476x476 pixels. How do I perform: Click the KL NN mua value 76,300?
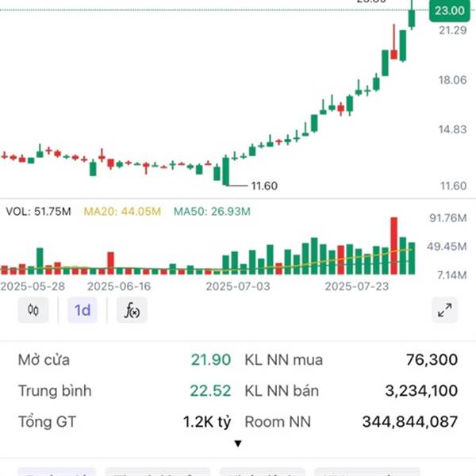(x=432, y=359)
